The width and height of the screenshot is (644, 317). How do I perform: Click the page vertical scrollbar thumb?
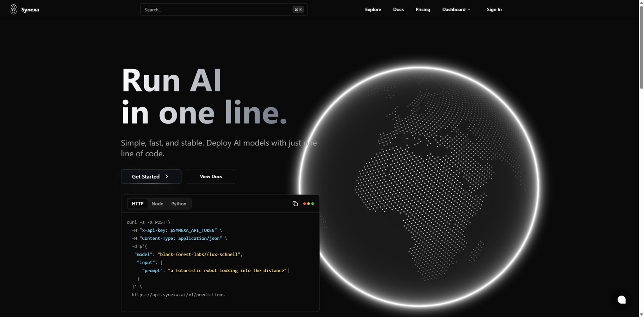pyautogui.click(x=641, y=47)
